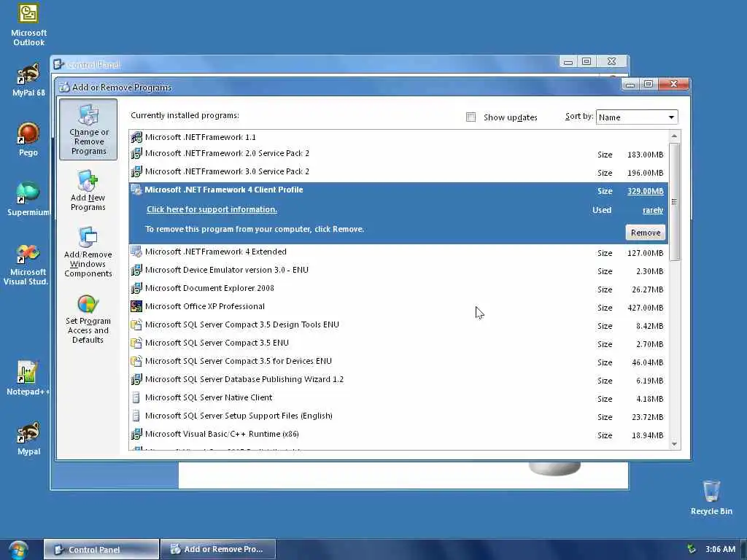Open Set Program Access and Defaults
The height and width of the screenshot is (560, 747).
pos(88,319)
